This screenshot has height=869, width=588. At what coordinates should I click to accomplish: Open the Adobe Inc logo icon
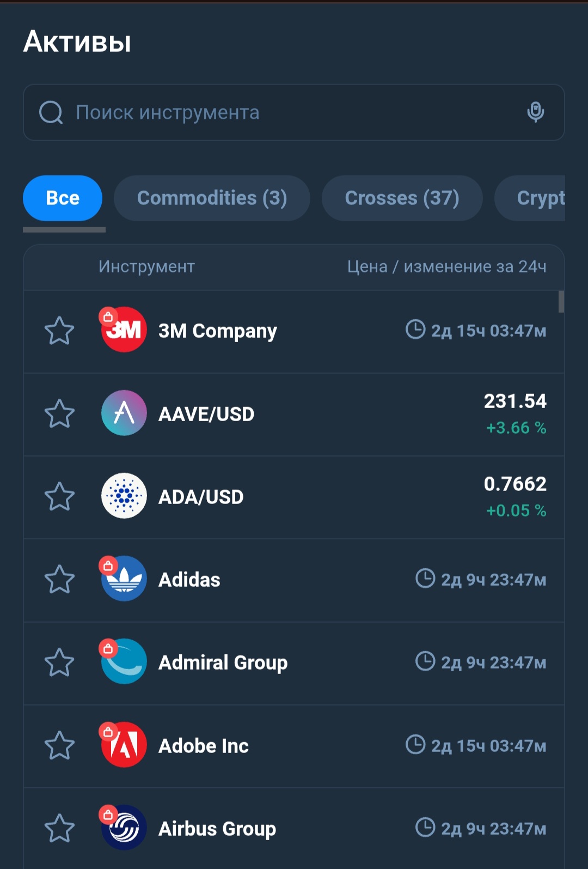124,745
